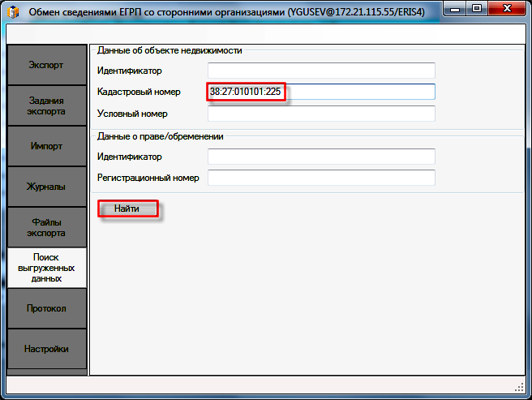Click the Данные о праве/обременении heading
532x400 pixels.
(160, 136)
